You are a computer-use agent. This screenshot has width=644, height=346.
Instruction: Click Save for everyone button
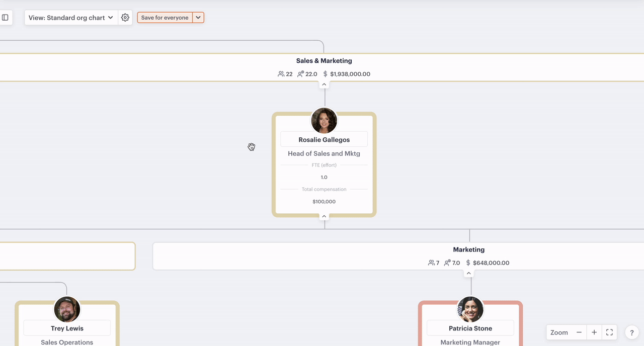(x=165, y=18)
